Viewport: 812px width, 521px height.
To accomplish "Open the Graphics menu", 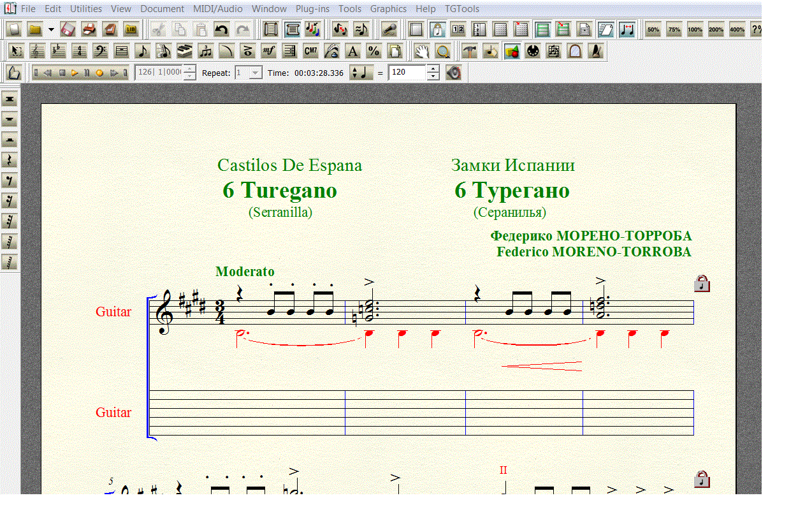I will pos(388,9).
